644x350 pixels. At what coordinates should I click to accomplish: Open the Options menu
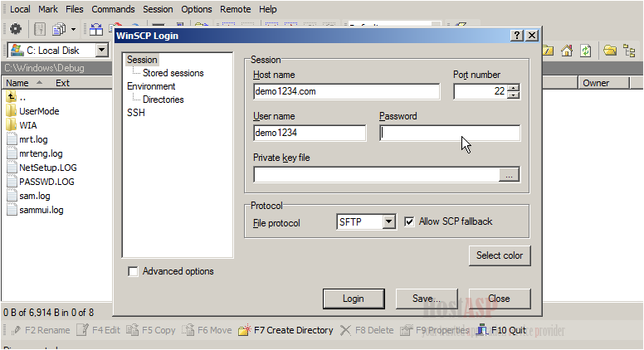pos(197,9)
